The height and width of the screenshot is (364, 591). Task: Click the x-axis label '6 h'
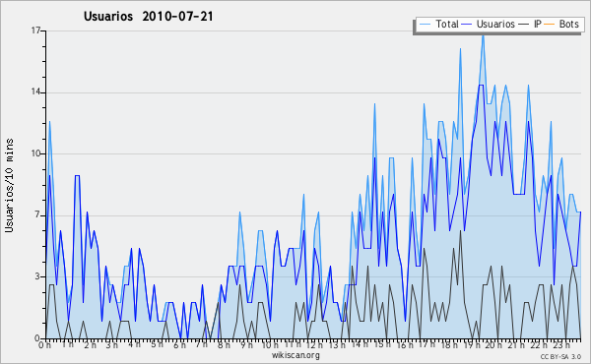(179, 345)
